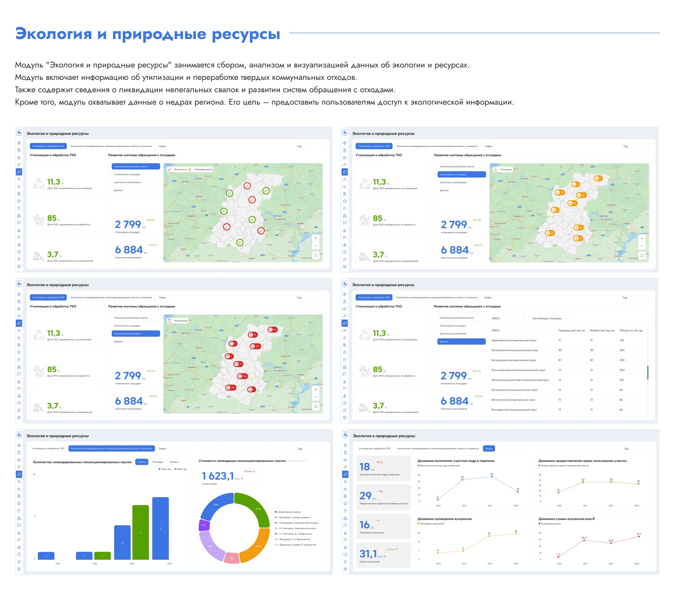Click the Предыдущий год, ед. column header

[x=572, y=331]
